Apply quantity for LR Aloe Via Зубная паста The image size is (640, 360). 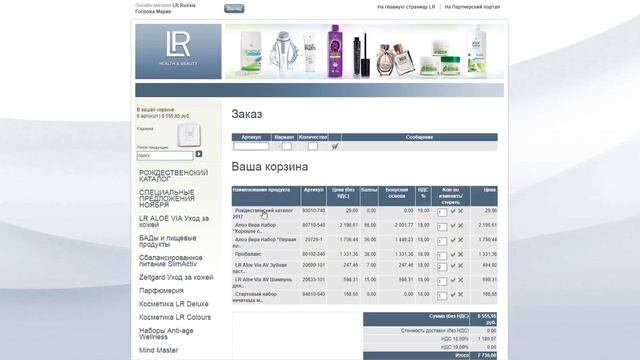(x=453, y=266)
